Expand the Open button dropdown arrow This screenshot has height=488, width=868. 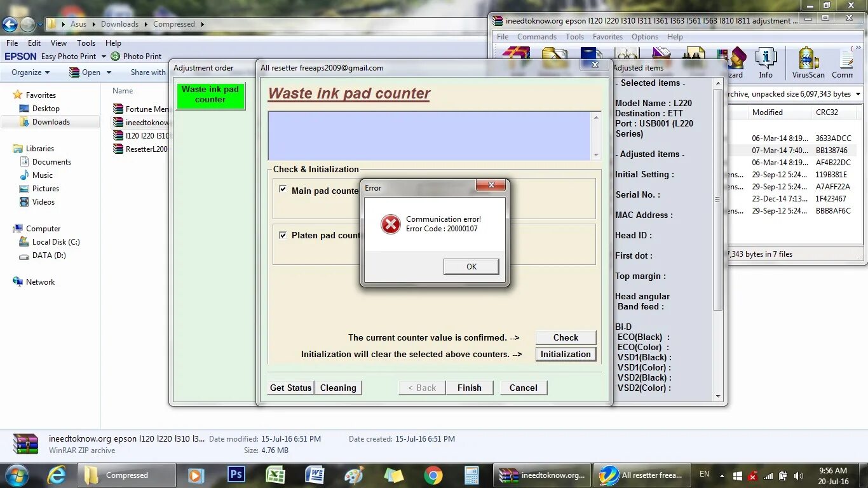(109, 72)
